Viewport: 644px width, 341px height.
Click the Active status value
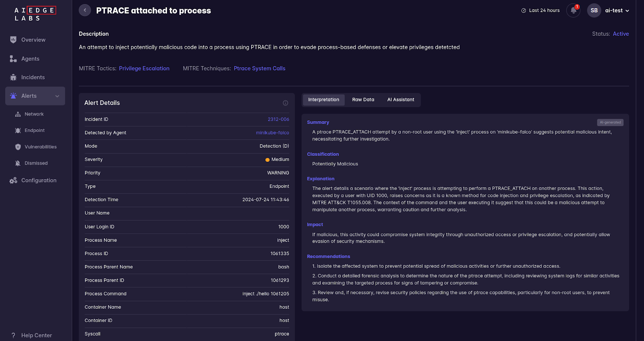click(x=621, y=34)
